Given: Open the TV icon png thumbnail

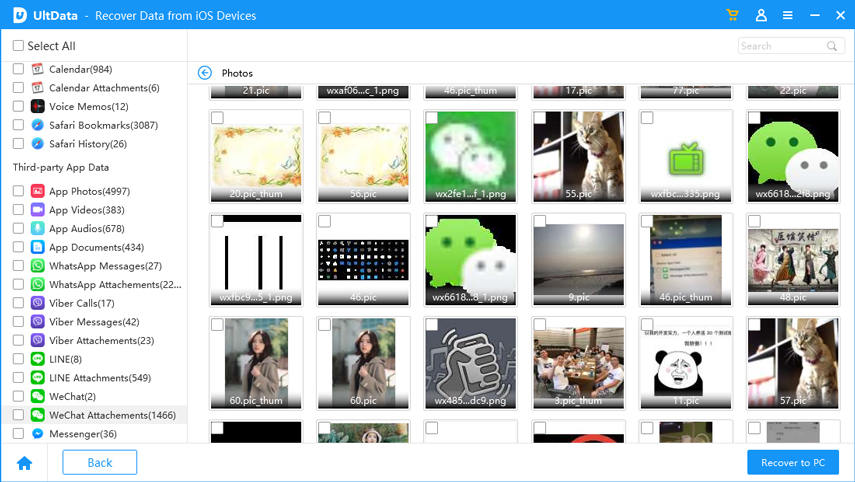Looking at the screenshot, I should click(686, 156).
